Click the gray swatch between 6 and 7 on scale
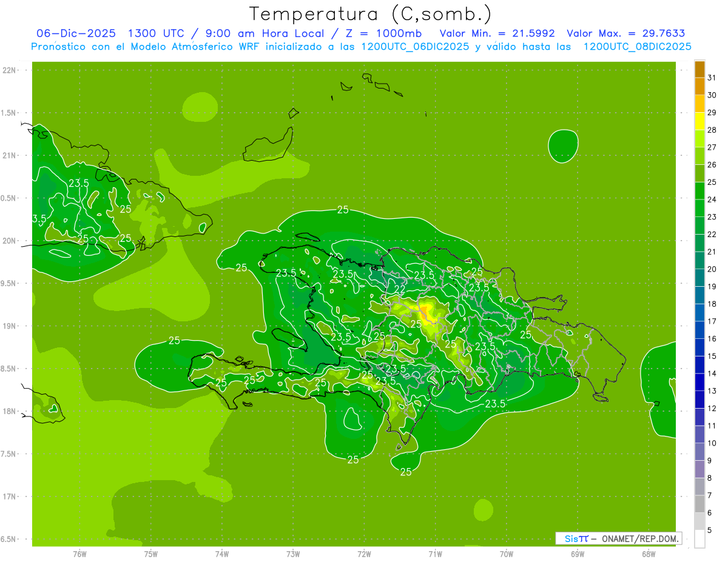The height and width of the screenshot is (562, 728). [x=699, y=504]
